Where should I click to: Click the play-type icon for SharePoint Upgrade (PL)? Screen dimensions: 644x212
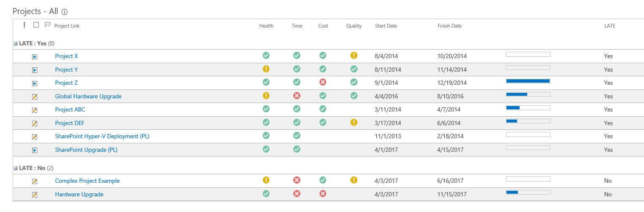(35, 150)
